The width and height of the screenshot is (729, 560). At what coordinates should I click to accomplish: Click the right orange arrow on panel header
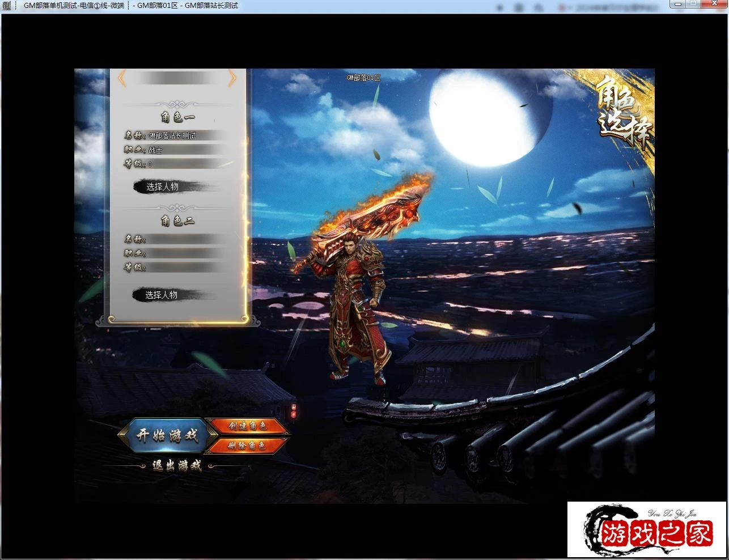(232, 78)
